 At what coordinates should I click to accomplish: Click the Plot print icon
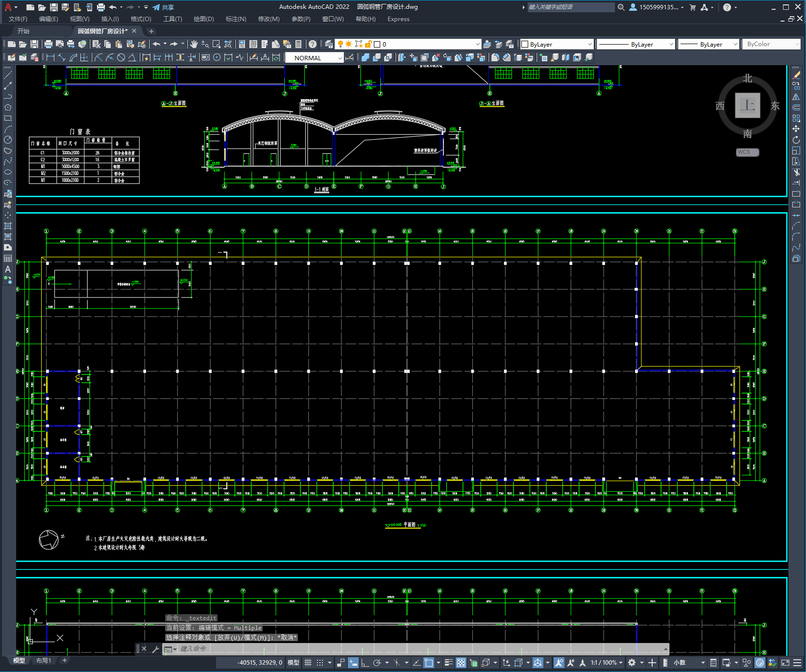49,44
